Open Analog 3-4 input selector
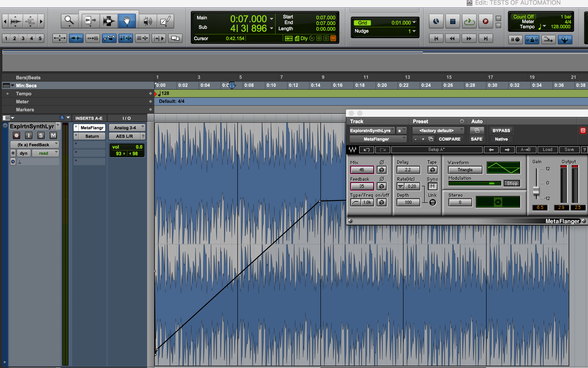Viewport: 588px width, 368px height. [127, 128]
